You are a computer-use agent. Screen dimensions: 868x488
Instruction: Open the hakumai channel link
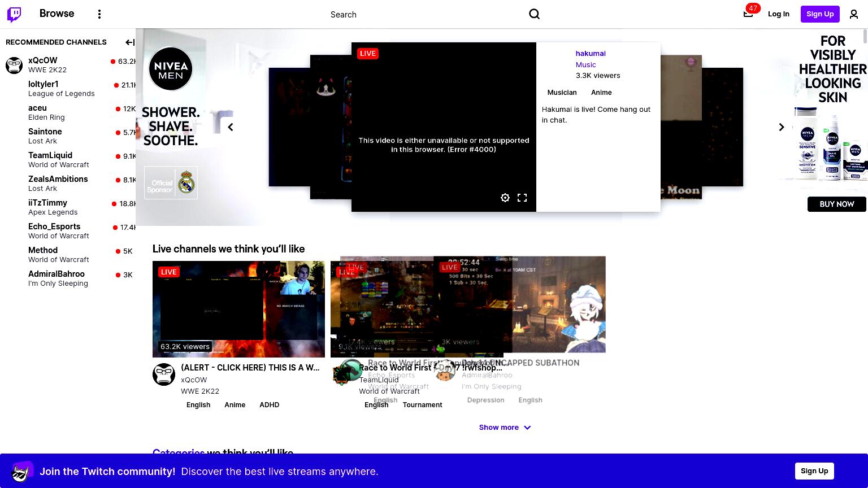coord(591,53)
